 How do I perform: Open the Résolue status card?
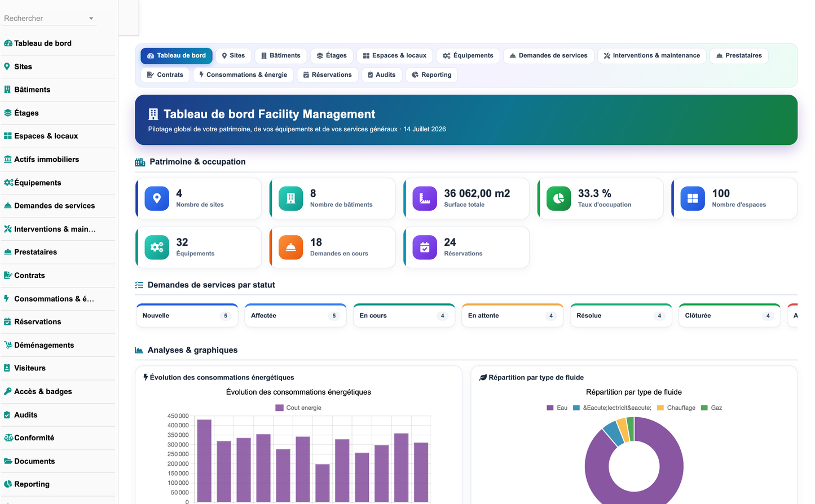click(x=621, y=316)
